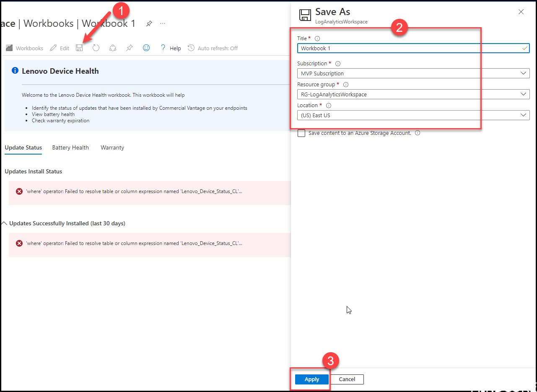Screen dimensions: 537x392
Task: Click the Auto refresh clock icon
Action: [191, 48]
